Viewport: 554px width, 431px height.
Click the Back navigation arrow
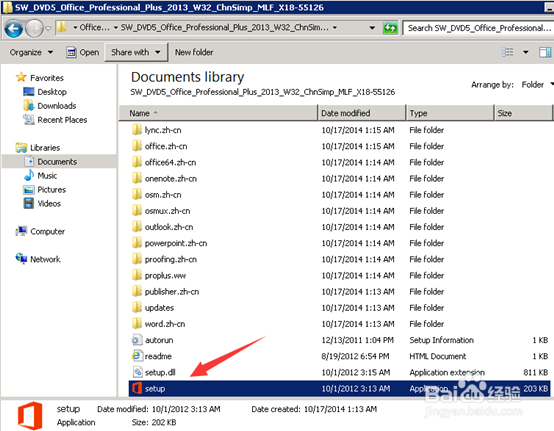14,28
